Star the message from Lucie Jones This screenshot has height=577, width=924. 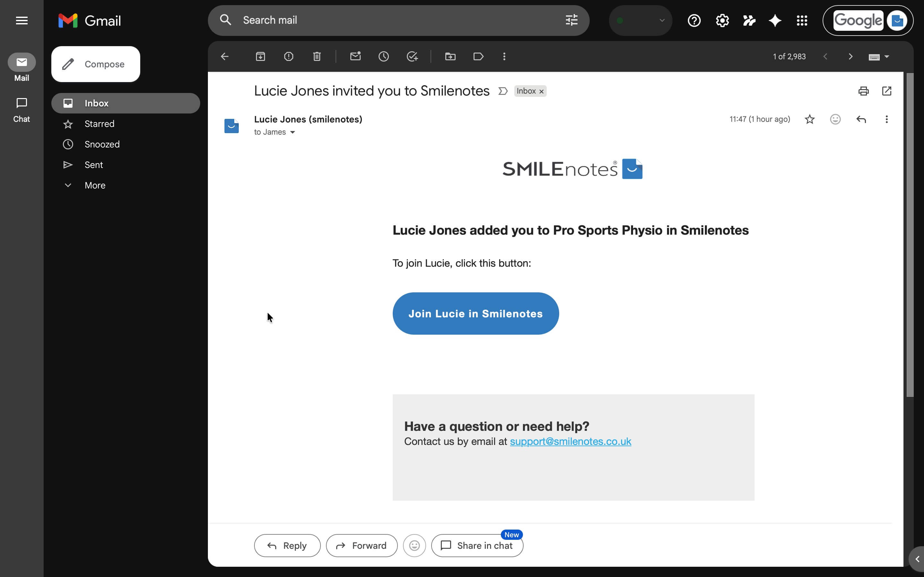coord(809,119)
